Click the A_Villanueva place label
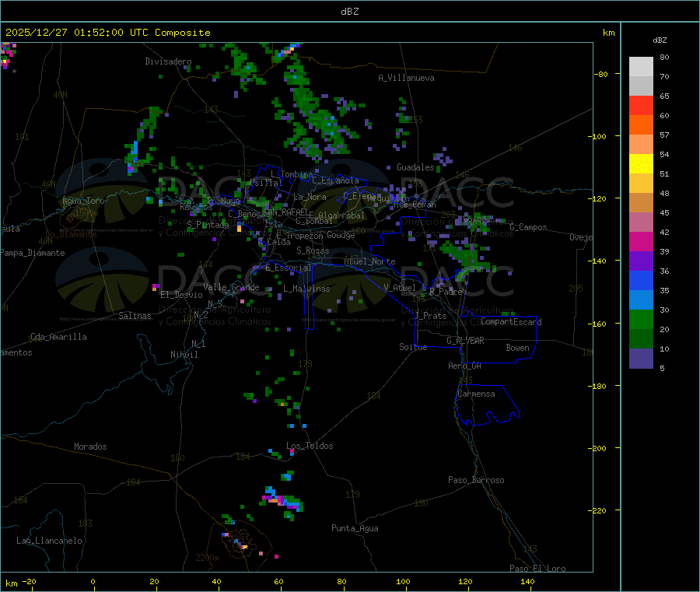 pyautogui.click(x=406, y=78)
